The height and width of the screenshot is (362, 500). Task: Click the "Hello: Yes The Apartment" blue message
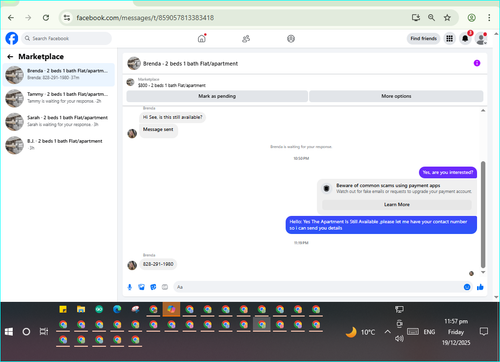click(x=381, y=225)
